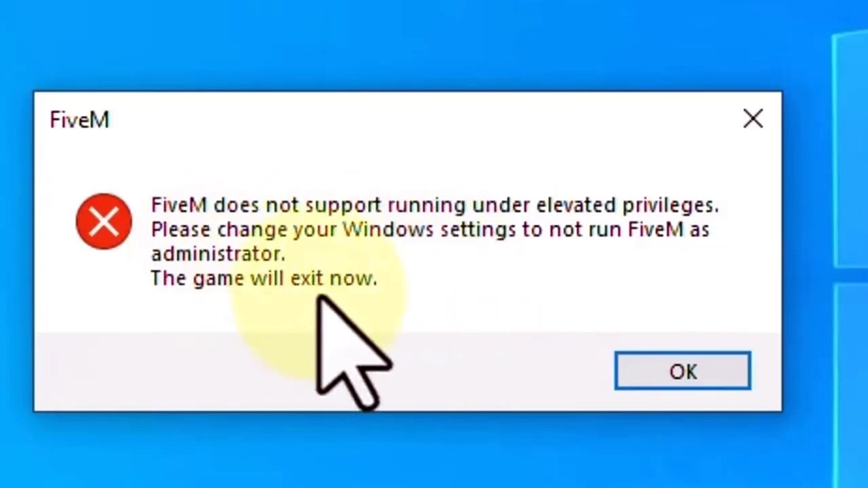868x488 pixels.
Task: Click "The game will exit now." line
Action: pos(264,278)
